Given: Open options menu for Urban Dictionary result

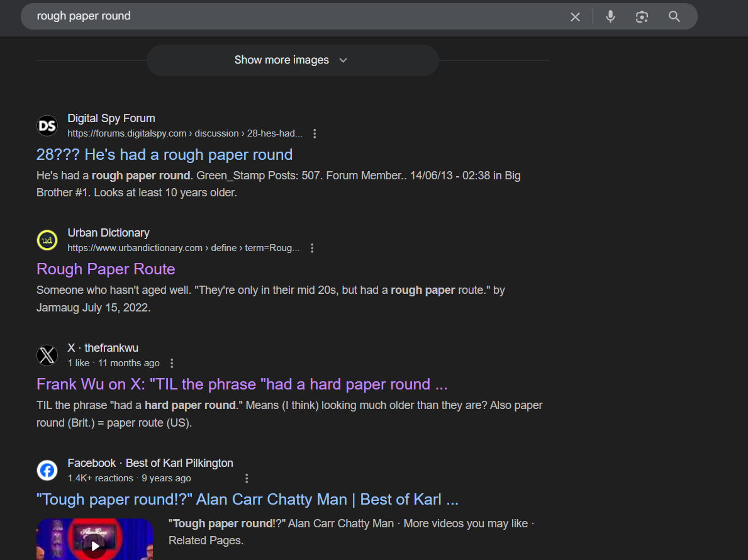Looking at the screenshot, I should tap(312, 248).
